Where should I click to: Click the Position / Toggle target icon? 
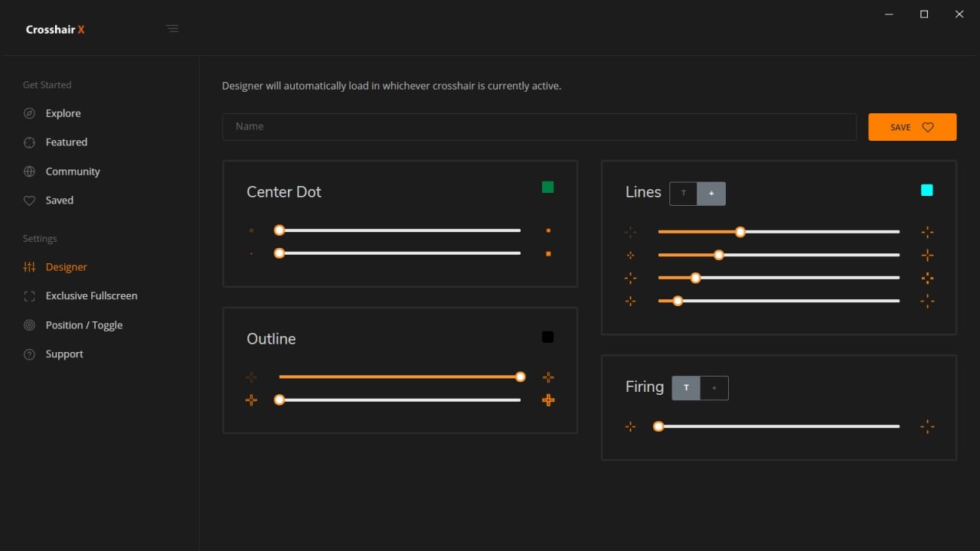[29, 325]
